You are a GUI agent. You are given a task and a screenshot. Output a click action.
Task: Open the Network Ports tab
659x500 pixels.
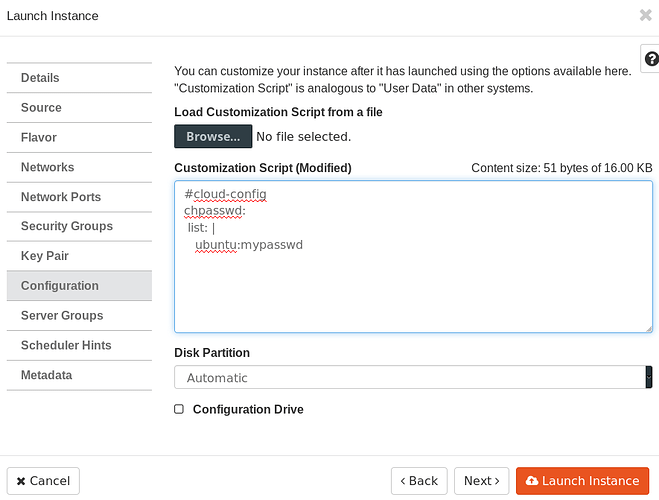click(x=79, y=197)
